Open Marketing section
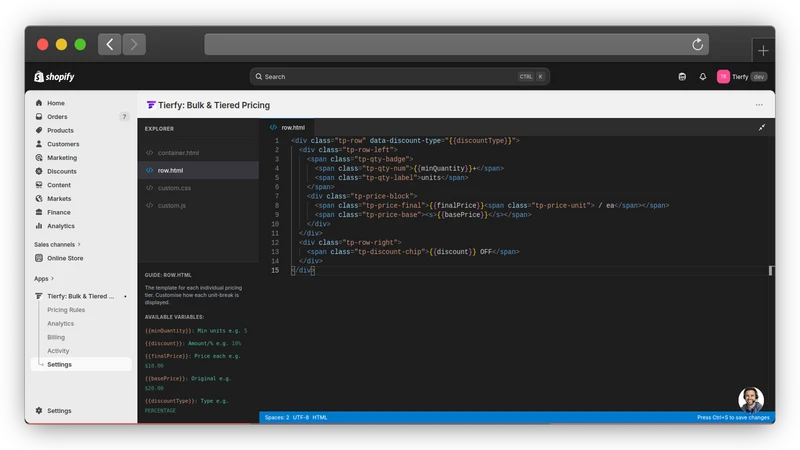The height and width of the screenshot is (450, 800). (62, 158)
